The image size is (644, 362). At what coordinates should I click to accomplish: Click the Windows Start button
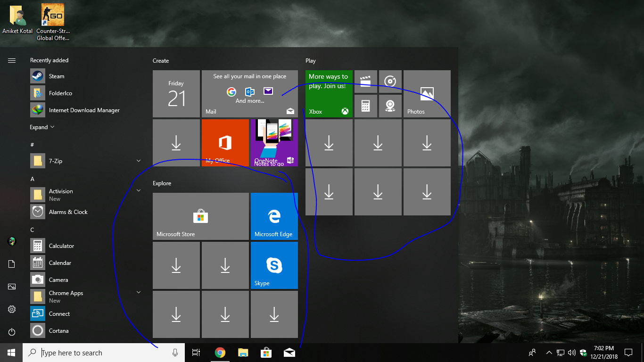pos(11,353)
